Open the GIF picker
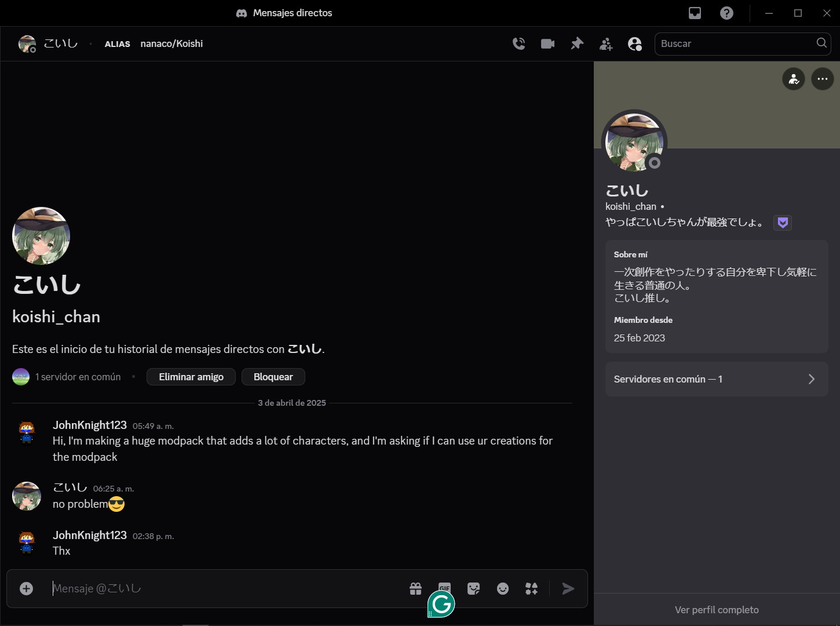 coord(444,587)
